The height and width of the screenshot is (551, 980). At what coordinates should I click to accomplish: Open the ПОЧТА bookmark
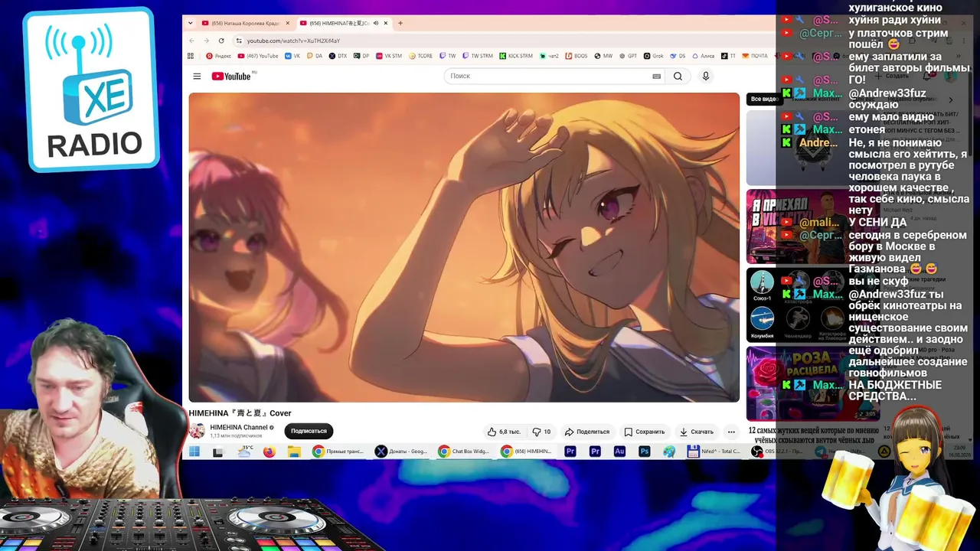pyautogui.click(x=754, y=56)
